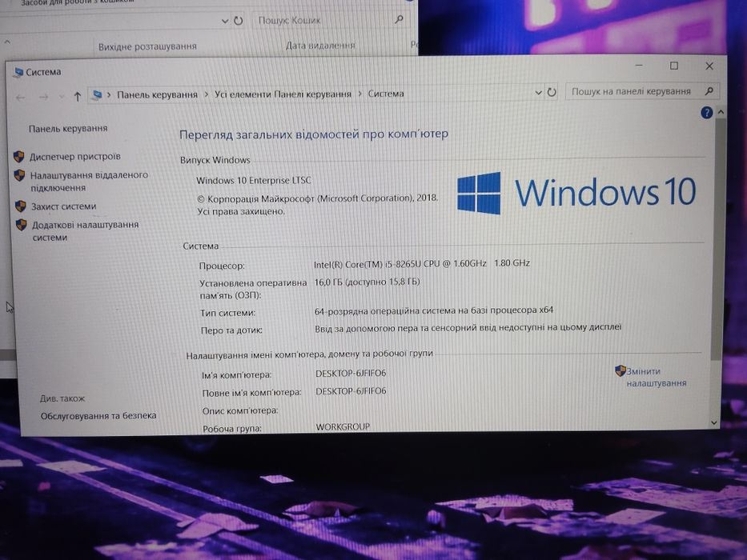
Task: Click the vertical scrollbar thumb in System window
Action: click(718, 238)
